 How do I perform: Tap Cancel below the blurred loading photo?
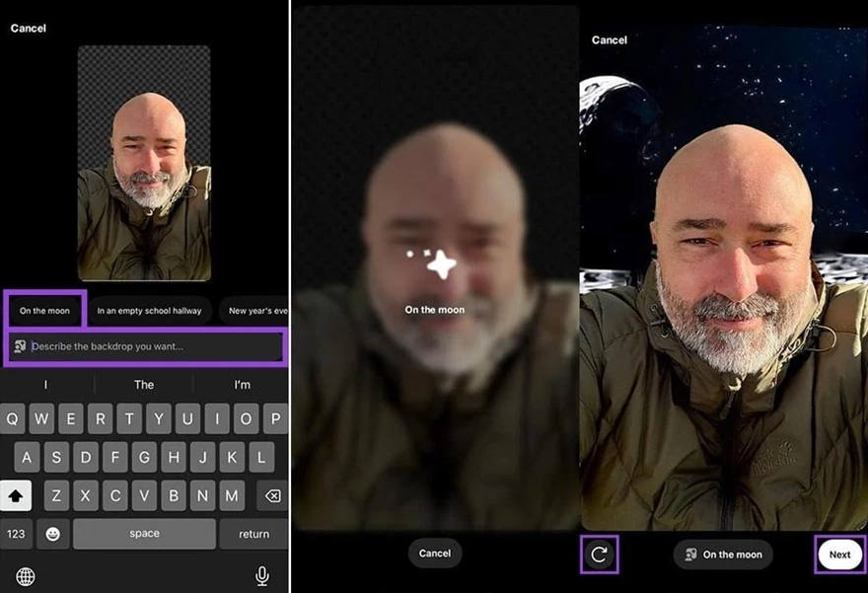[x=434, y=554]
